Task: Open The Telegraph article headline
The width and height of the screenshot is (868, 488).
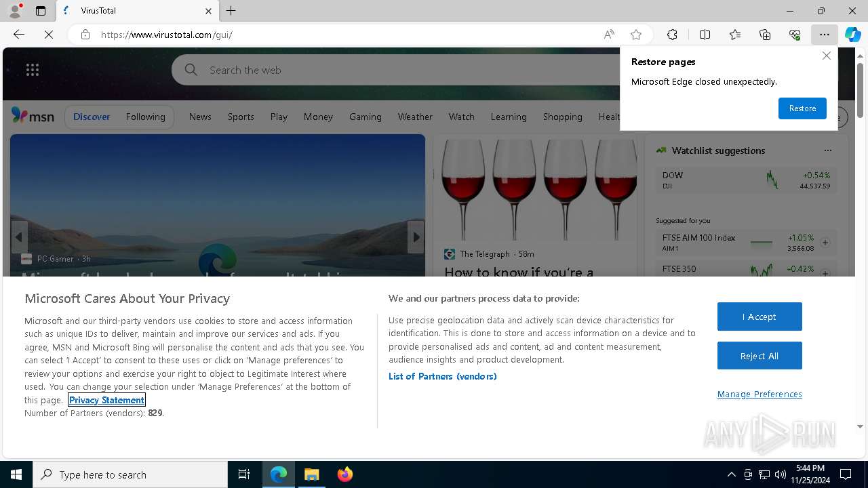Action: tap(519, 271)
